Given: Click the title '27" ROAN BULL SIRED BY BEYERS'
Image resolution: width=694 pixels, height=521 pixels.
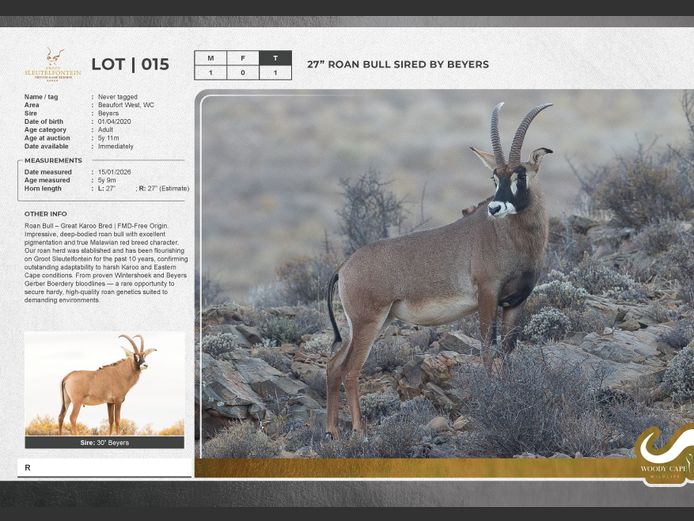Looking at the screenshot, I should click(398, 65).
